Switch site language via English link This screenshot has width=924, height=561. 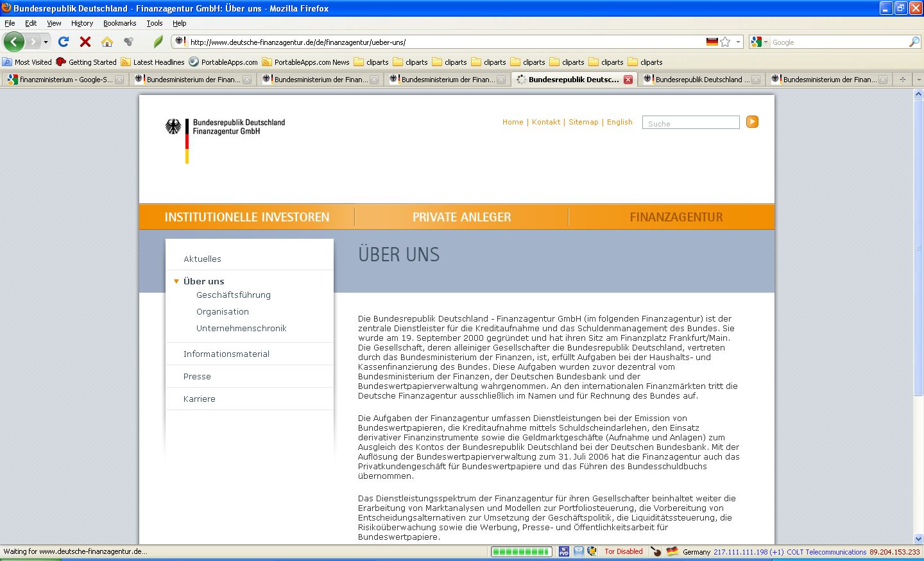pos(619,122)
